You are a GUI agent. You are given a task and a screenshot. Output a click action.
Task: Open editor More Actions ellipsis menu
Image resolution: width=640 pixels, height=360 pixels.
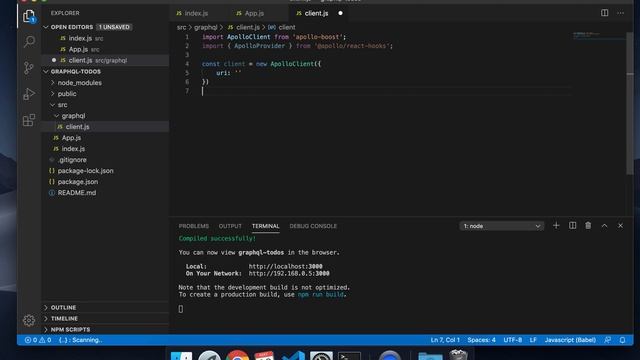(620, 13)
